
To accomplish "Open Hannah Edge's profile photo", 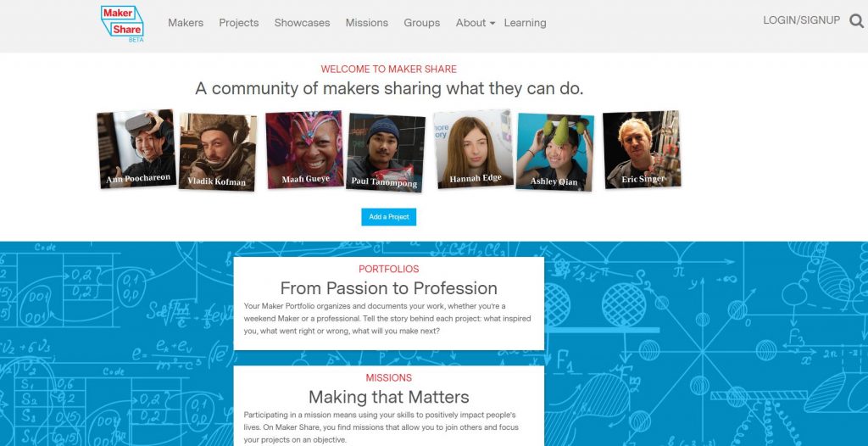I will 473,149.
